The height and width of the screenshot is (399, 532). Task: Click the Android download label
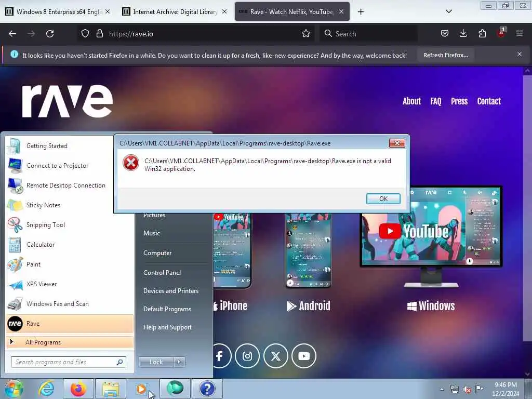[308, 305]
